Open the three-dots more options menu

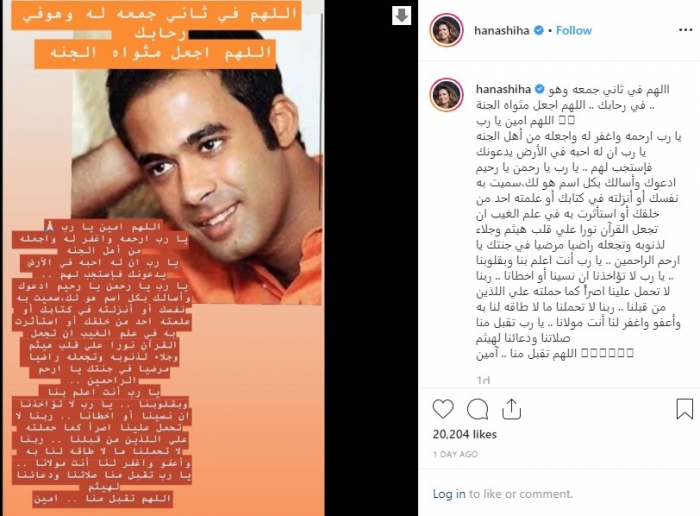[x=685, y=30]
